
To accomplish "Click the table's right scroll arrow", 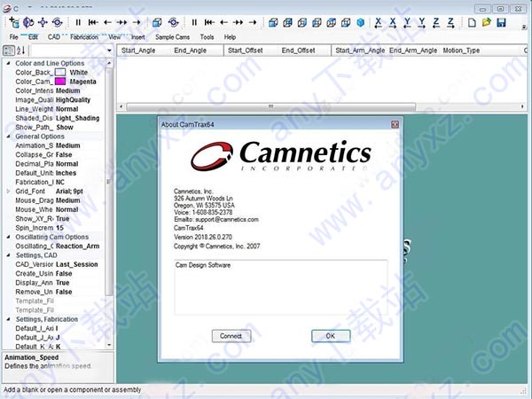I will [522, 107].
